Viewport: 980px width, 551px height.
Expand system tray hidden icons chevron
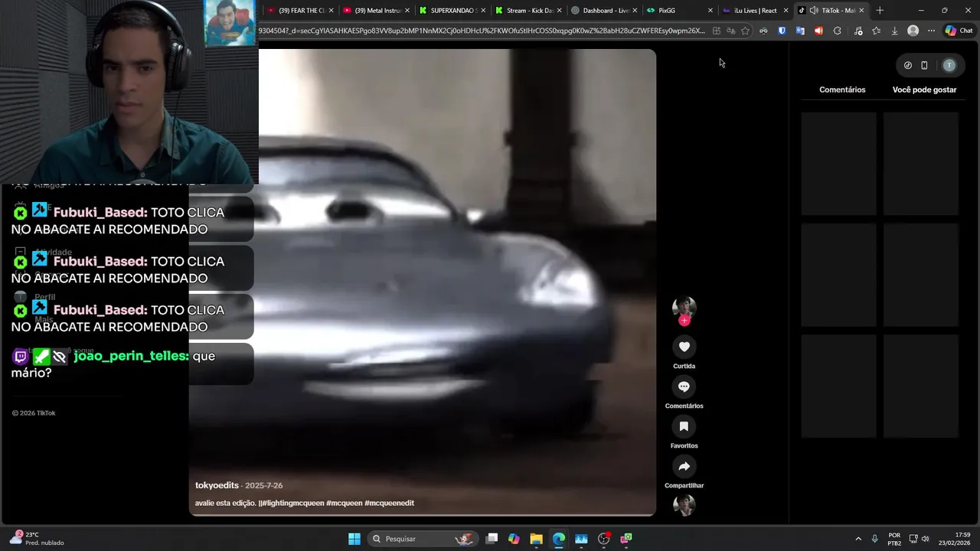(x=857, y=539)
